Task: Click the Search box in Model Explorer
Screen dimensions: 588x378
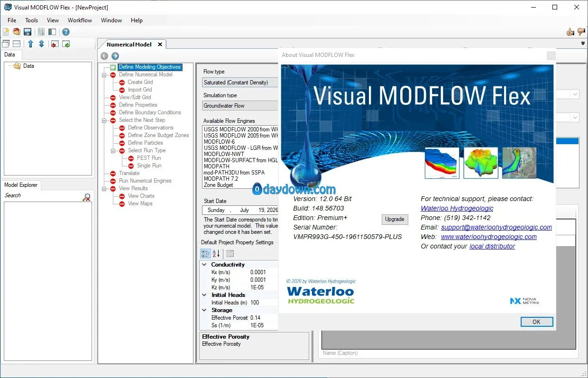Action: 43,195
